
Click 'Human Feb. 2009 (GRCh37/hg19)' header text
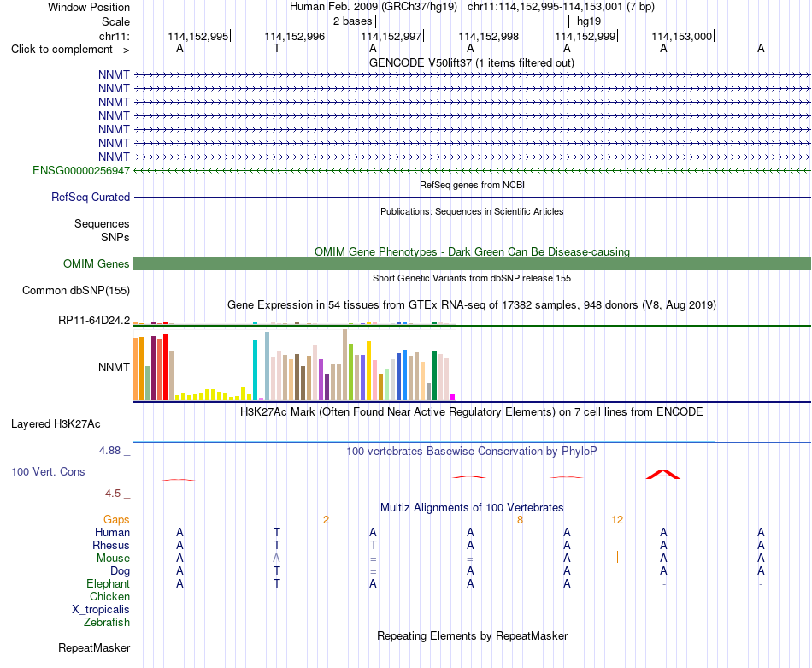[x=373, y=7]
